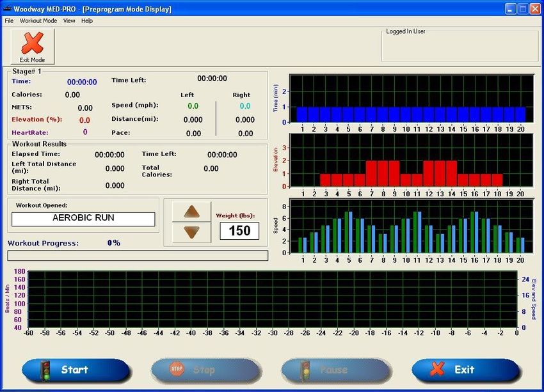This screenshot has width=544, height=392.
Task: Minimize the Woodway MED-PRO window
Action: 510,9
